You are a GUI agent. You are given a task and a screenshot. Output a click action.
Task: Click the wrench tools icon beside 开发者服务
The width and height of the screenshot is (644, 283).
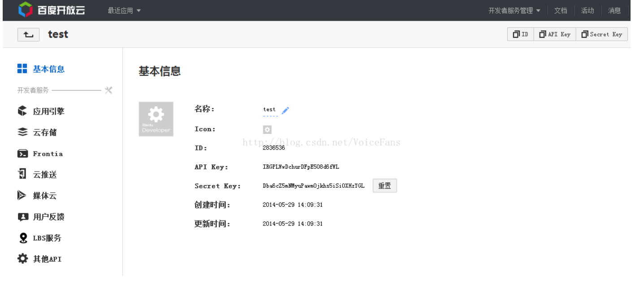point(108,90)
